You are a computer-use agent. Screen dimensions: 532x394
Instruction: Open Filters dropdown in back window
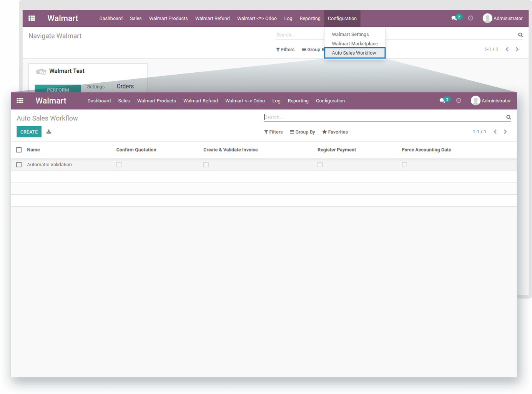pos(285,50)
